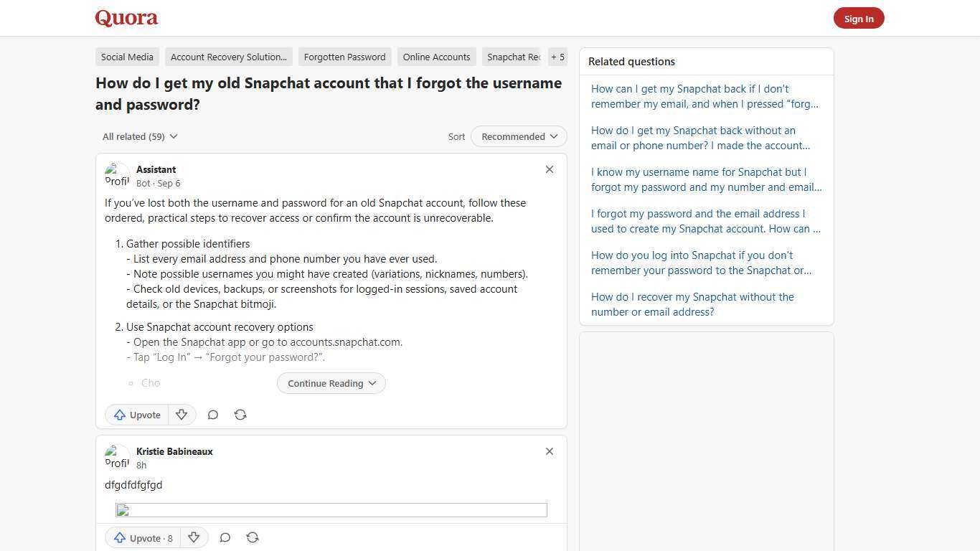Click the Sign In button
This screenshot has height=551, width=980.
(x=859, y=18)
